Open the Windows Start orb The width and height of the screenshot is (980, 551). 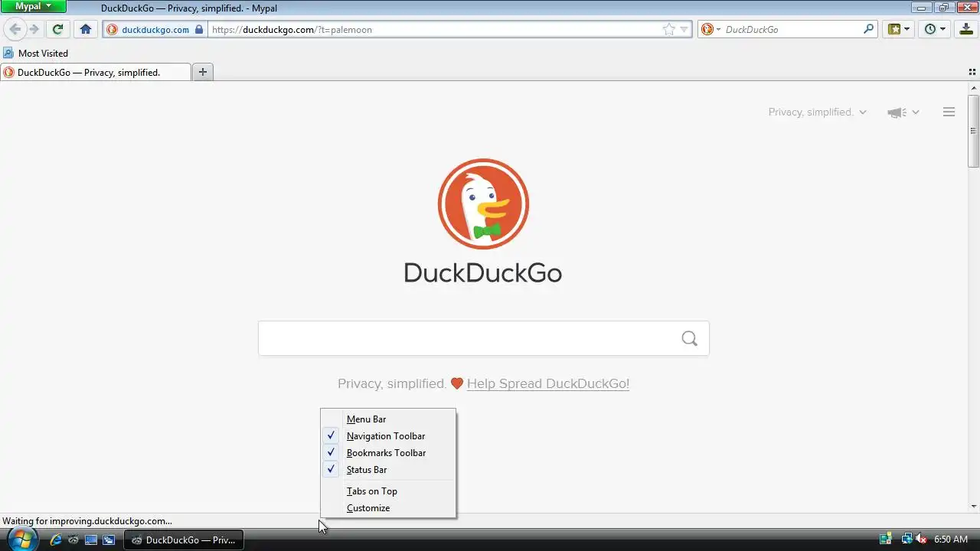[21, 539]
